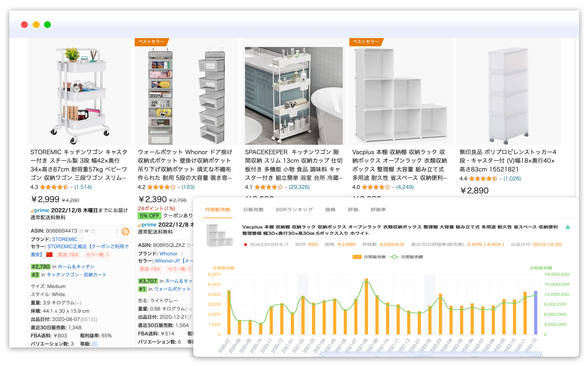Open external link beside STOREMIC brand

coord(81,239)
